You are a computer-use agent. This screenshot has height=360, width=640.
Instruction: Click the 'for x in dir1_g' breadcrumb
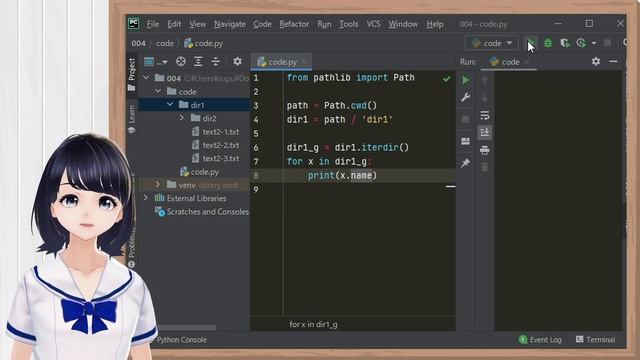coord(313,324)
